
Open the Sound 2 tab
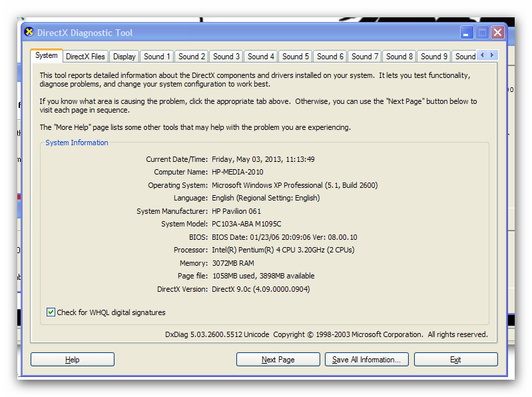[x=192, y=57]
